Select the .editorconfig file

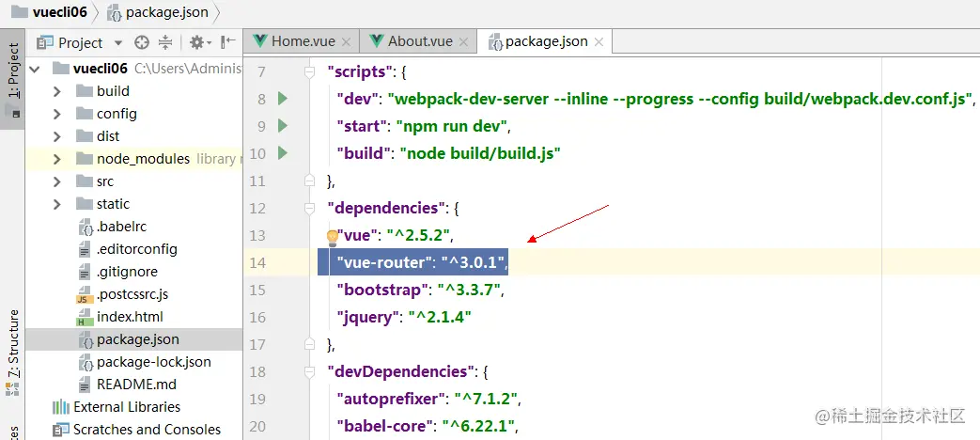tap(136, 249)
